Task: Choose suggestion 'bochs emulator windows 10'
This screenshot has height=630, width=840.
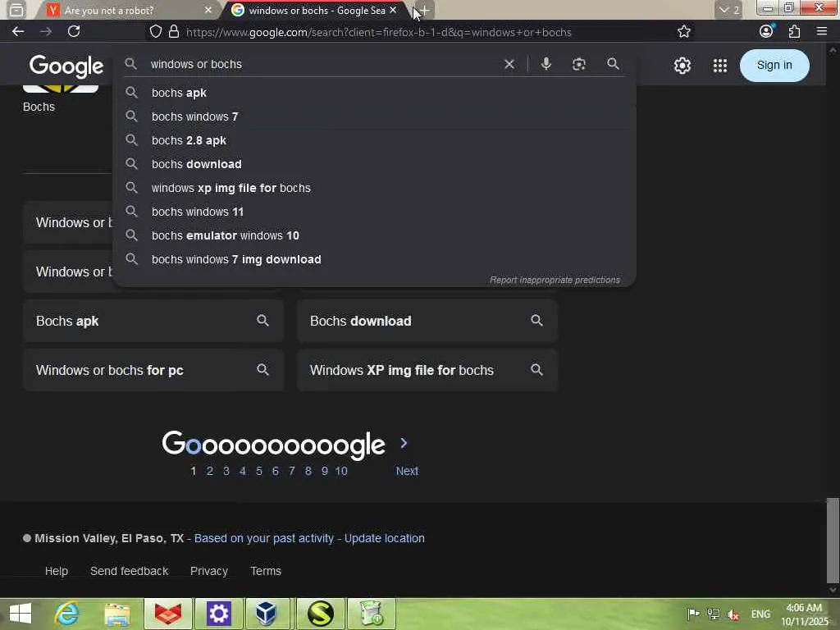Action: [374, 235]
